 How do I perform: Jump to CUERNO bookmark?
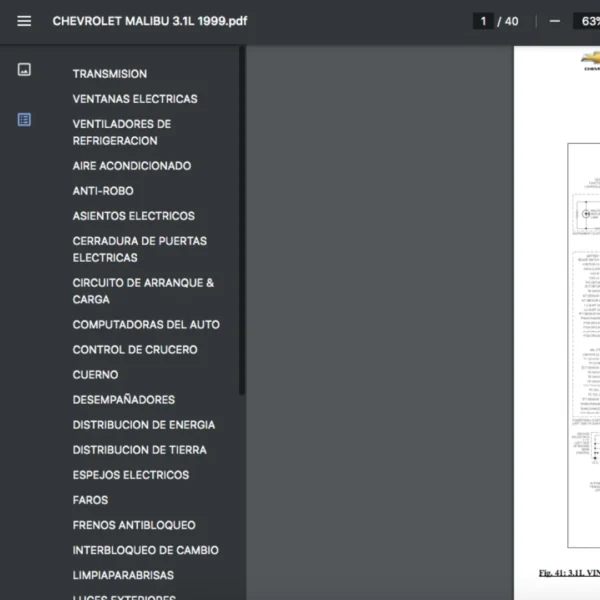click(96, 375)
